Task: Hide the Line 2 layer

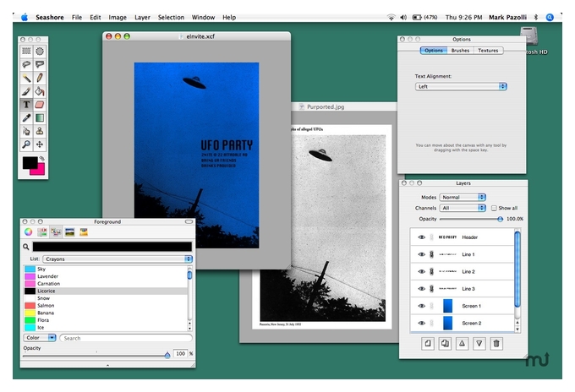Action: (x=422, y=271)
